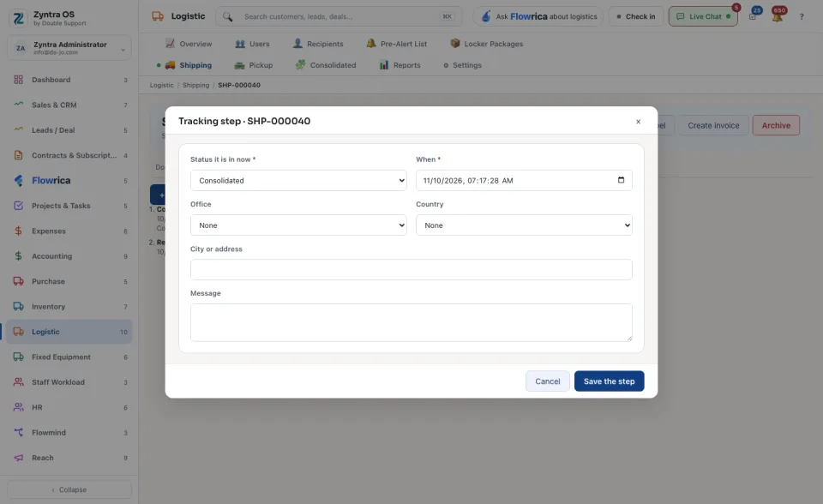Click the Flowrica assistant icon
The image size is (823, 504).
486,16
